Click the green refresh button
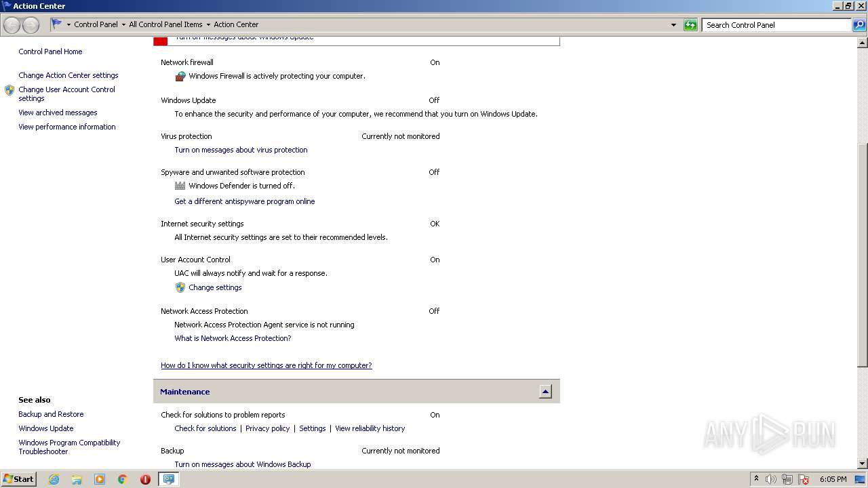The height and width of the screenshot is (488, 868). (690, 25)
